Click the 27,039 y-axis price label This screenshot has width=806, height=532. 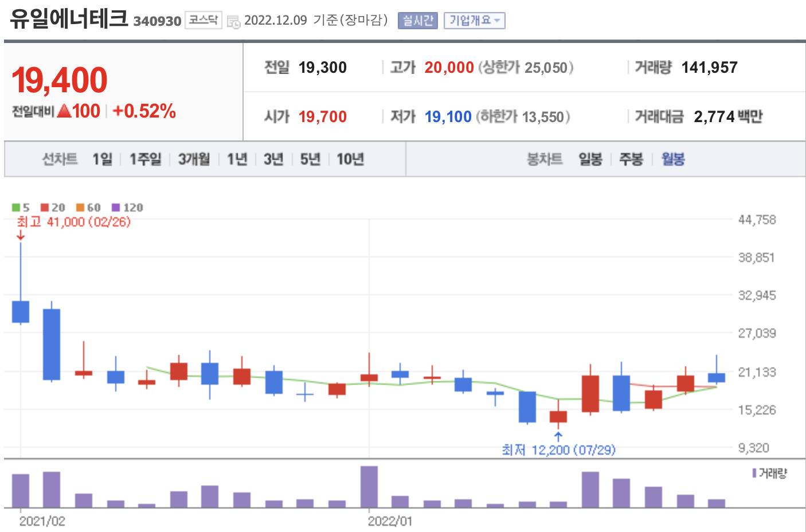757,333
